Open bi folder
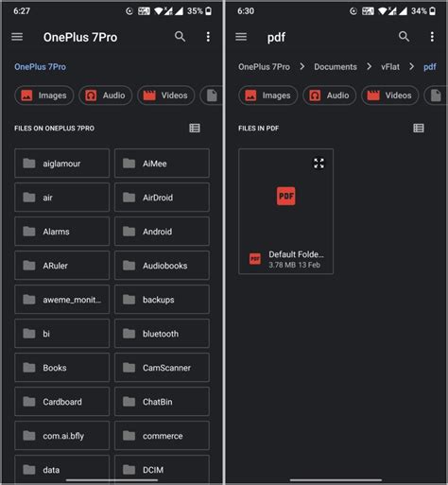448x485 pixels. coord(61,334)
